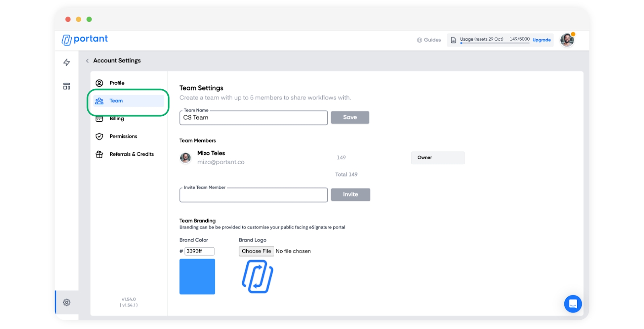Open the Owner role dropdown
Screen dimensions: 644x329
point(438,158)
